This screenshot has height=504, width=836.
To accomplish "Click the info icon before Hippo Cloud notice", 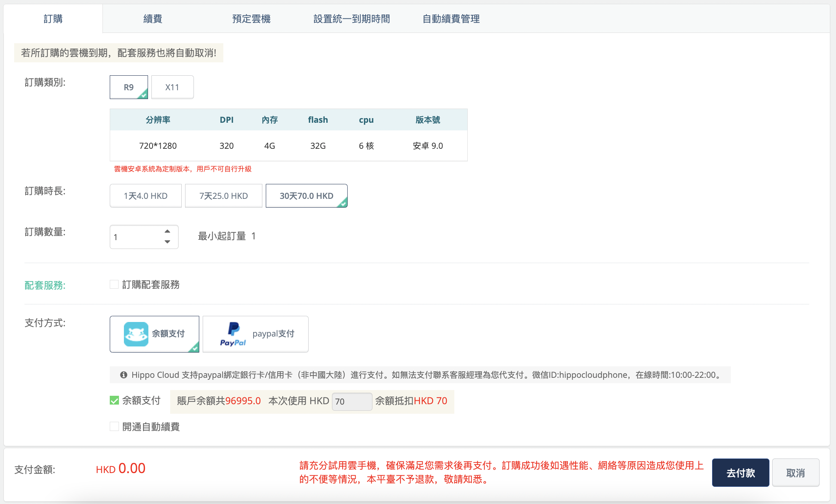I will click(x=124, y=375).
